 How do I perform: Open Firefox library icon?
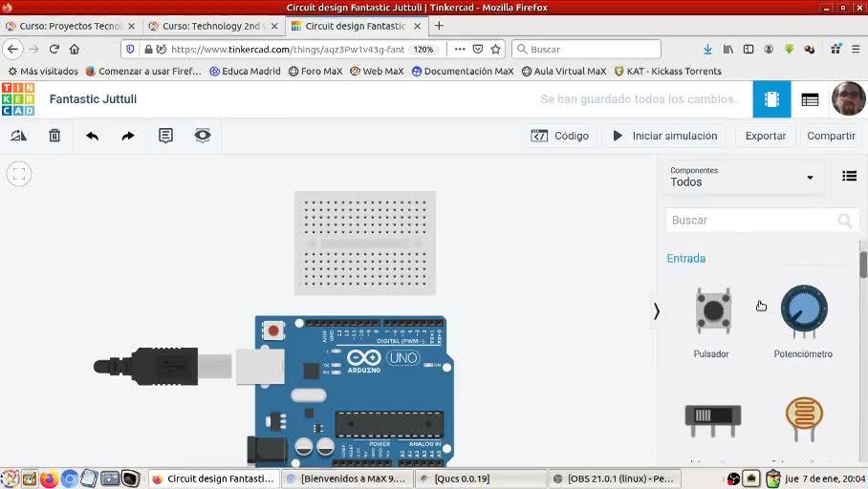727,50
